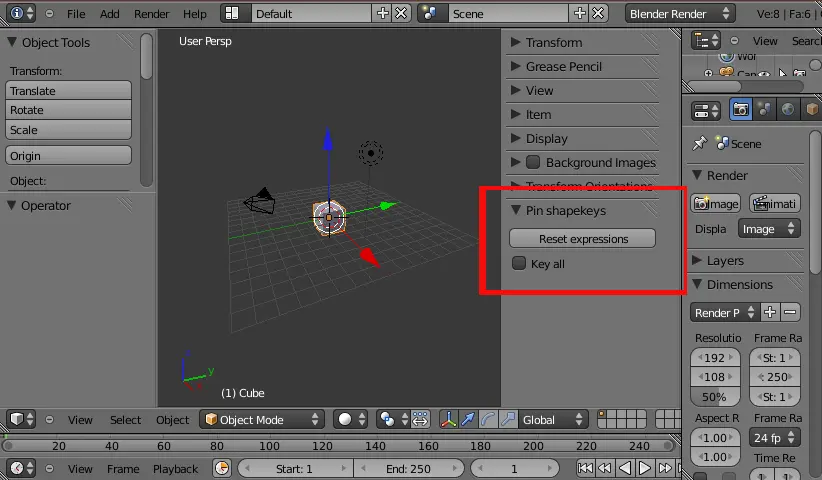Viewport: 822px width, 480px height.
Task: Click the jump to start playback icon
Action: 586,468
